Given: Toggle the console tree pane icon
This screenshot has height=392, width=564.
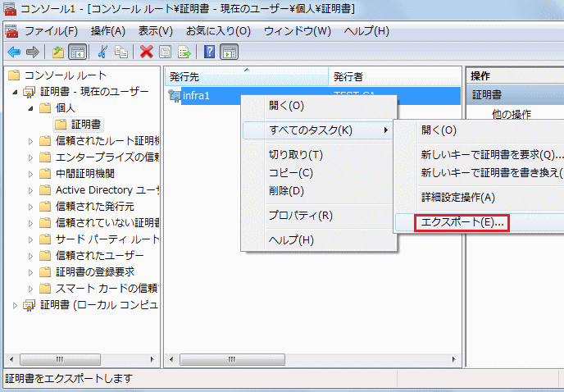Looking at the screenshot, I should [76, 52].
